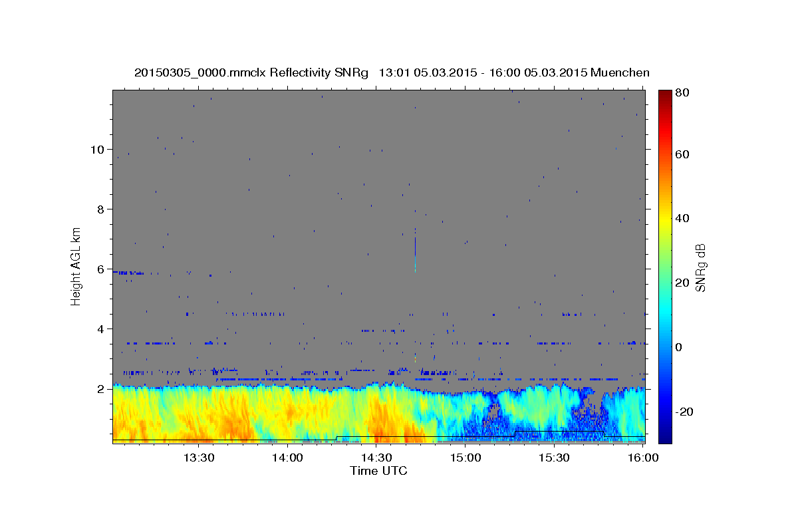Select the 'Height AGL km' axis label

pyautogui.click(x=76, y=266)
